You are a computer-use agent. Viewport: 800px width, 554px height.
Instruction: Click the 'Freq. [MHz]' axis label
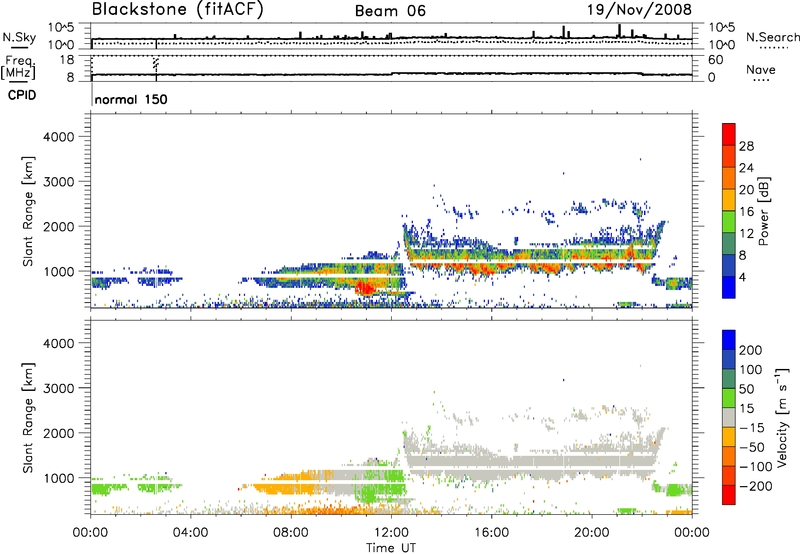pyautogui.click(x=18, y=67)
